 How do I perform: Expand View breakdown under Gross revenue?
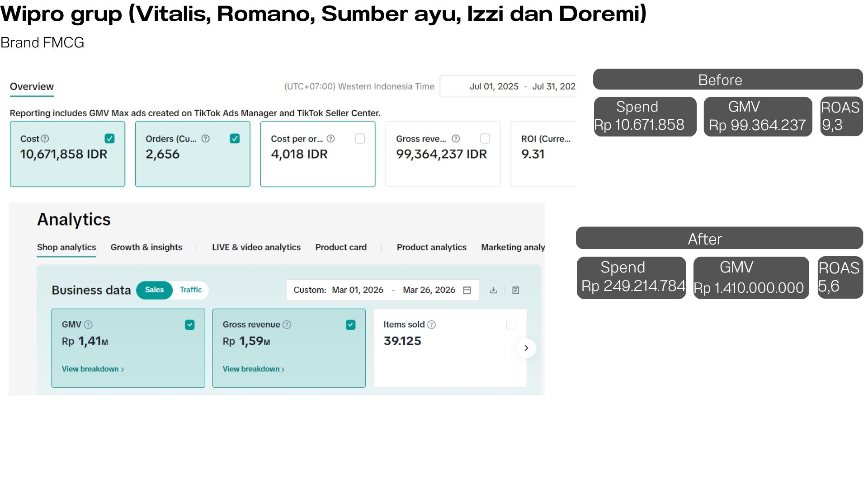[254, 369]
